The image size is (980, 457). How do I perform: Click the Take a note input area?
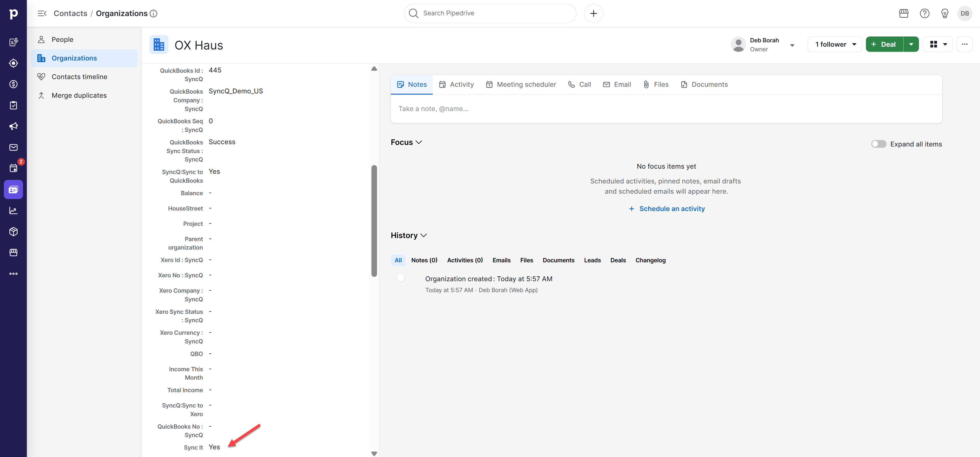666,109
